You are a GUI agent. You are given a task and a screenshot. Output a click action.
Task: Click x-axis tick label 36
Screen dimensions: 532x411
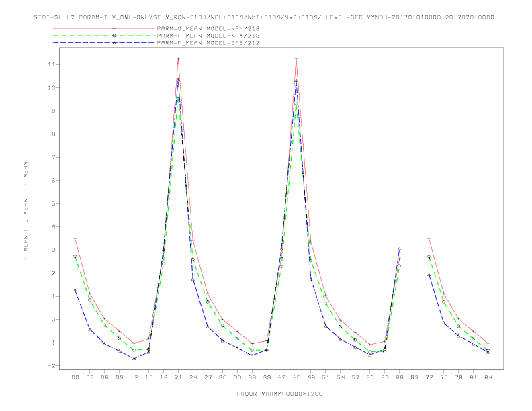coord(252,377)
